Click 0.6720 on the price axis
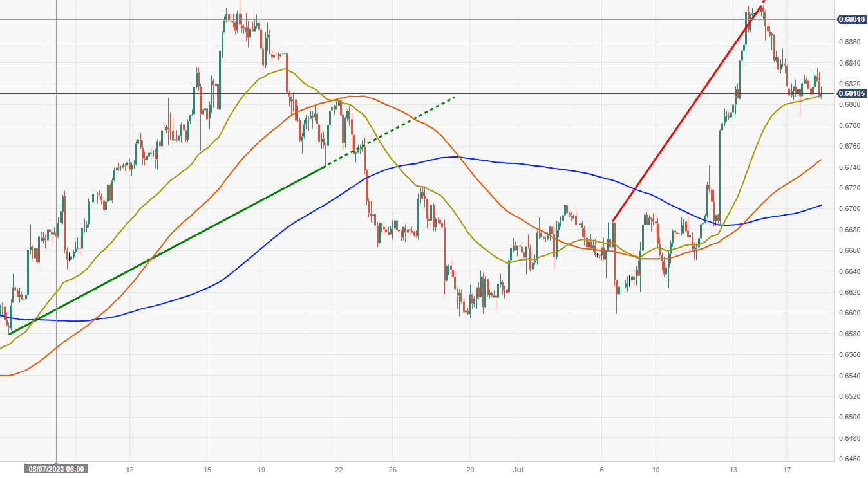 pos(850,188)
